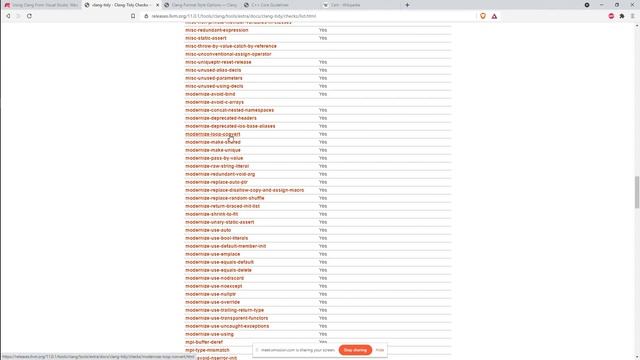The image size is (640, 360).
Task: Open modernize-replace-auto-ptr link
Action: [216, 182]
